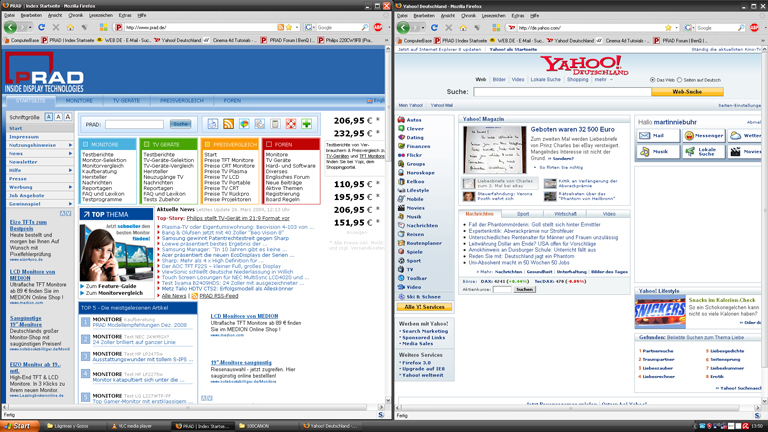This screenshot has height=432, width=768.
Task: Click the Aktienkurse Suchen button
Action: [x=524, y=289]
